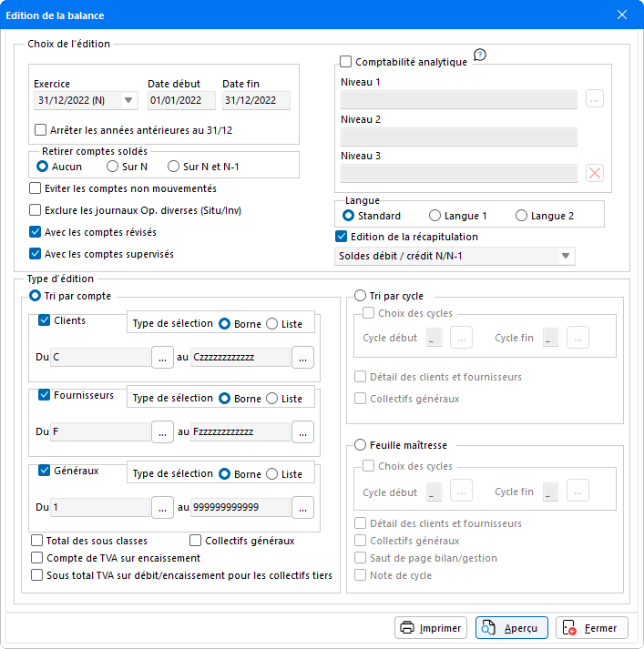Browse the ending Fournisseurs account with ellipsis button
The width and height of the screenshot is (644, 649).
[x=303, y=431]
